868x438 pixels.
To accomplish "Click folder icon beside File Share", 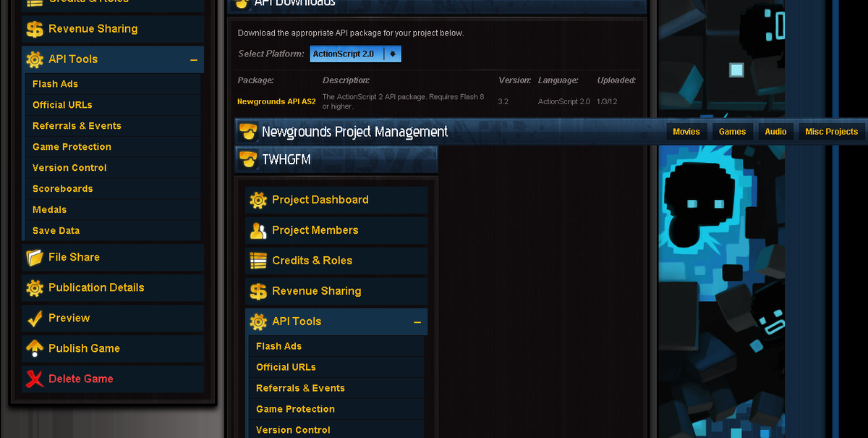I will [x=35, y=257].
